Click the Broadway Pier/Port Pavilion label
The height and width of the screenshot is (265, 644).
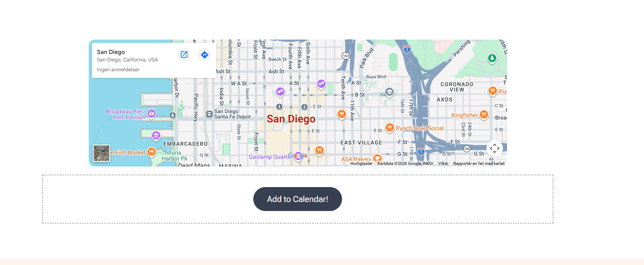126,114
